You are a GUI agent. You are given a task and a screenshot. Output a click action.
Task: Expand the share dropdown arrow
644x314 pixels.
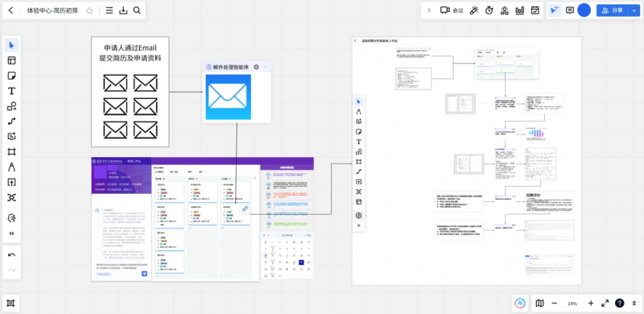[x=634, y=10]
